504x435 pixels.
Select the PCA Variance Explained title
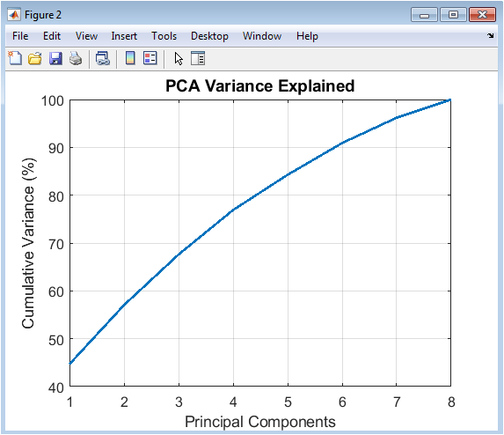[259, 86]
